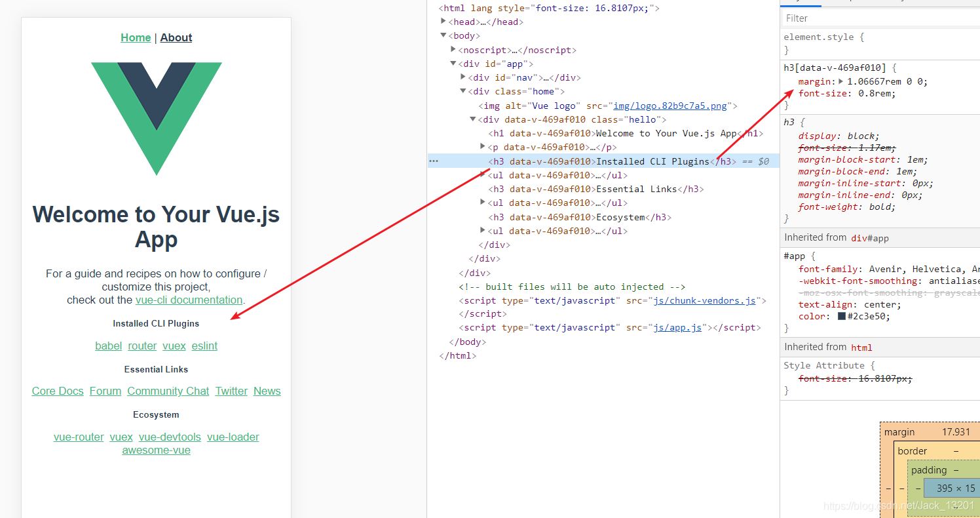This screenshot has height=518, width=980.
Task: Click the ellipsis icon beside selected h3 row
Action: (433, 161)
